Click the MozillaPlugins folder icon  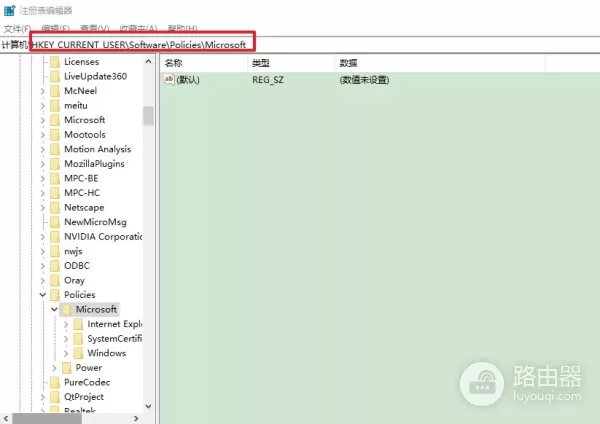[54, 164]
